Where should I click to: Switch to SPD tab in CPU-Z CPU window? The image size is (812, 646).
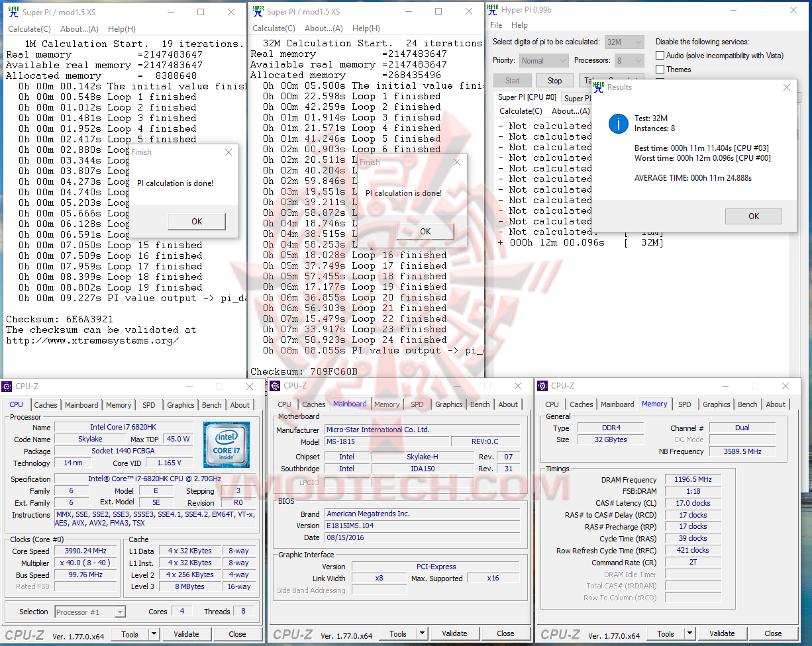tap(149, 405)
